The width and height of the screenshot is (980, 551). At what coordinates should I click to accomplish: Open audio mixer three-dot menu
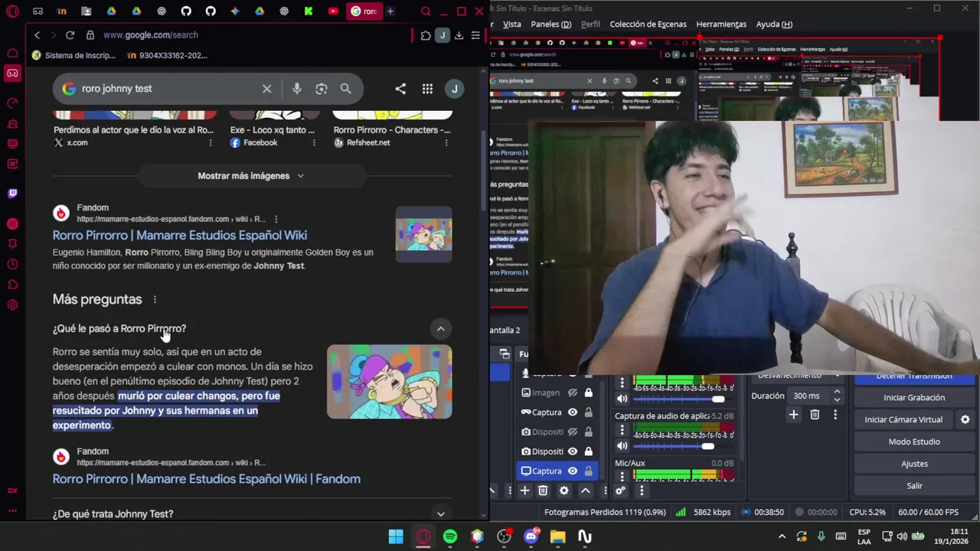[642, 491]
